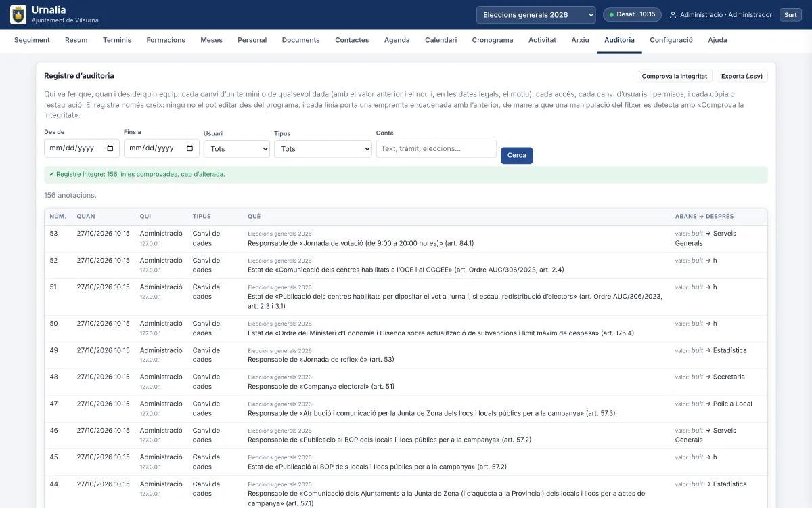Log out with the Surt button
This screenshot has height=508, width=812.
[790, 15]
